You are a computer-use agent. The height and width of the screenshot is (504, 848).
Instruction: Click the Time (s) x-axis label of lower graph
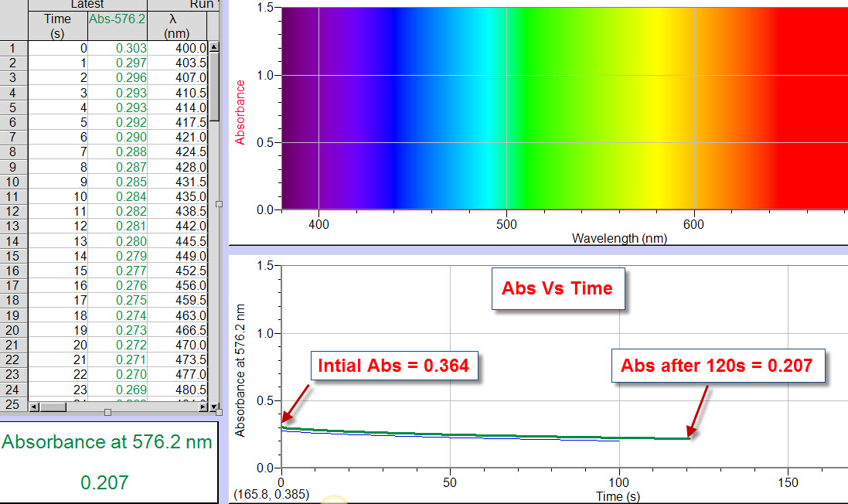(x=618, y=496)
